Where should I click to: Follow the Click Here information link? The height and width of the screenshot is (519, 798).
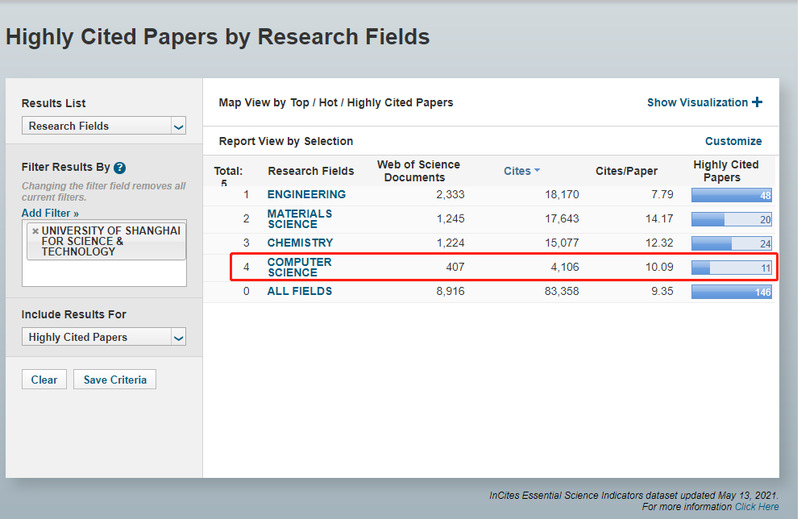[x=756, y=507]
